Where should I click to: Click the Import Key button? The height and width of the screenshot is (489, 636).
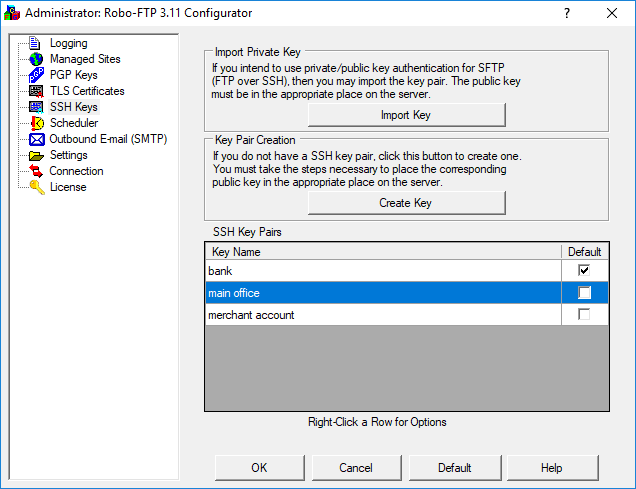407,115
